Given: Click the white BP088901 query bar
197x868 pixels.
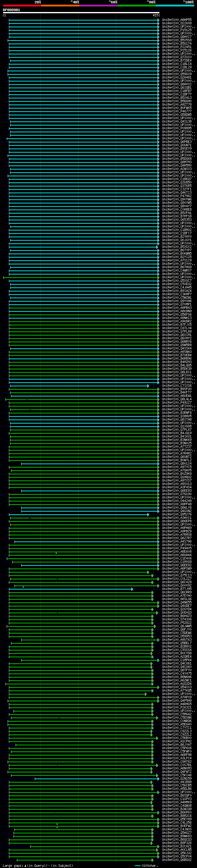Looking at the screenshot, I should coord(81,12).
